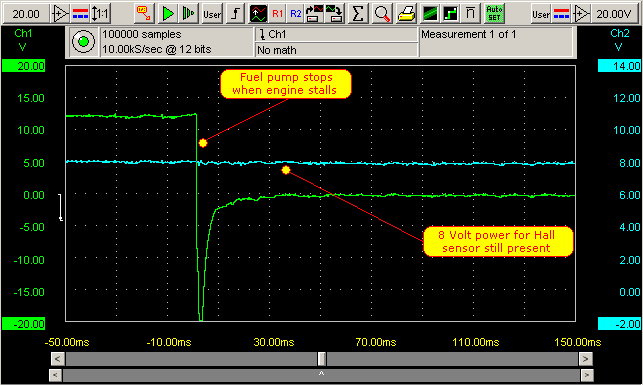Click the Measurement 1 of 1 panel
Screen dimensions: 643x385
[496, 42]
